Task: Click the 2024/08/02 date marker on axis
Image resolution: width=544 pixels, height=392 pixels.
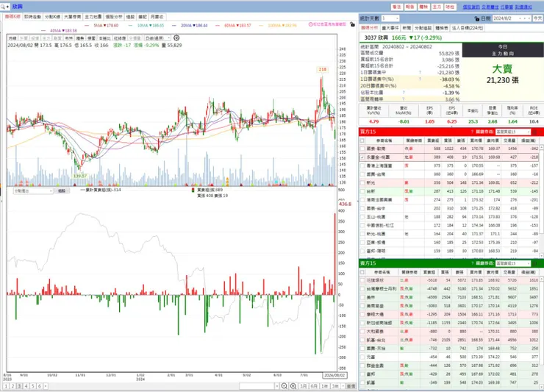Action: 334,375
